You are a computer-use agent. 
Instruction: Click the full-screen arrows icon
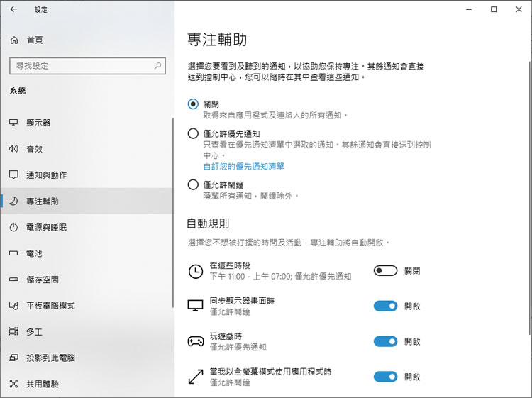click(x=196, y=377)
